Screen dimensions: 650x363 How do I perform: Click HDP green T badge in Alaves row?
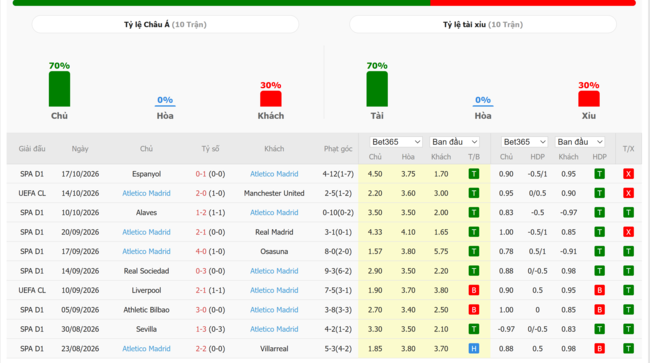click(x=599, y=213)
